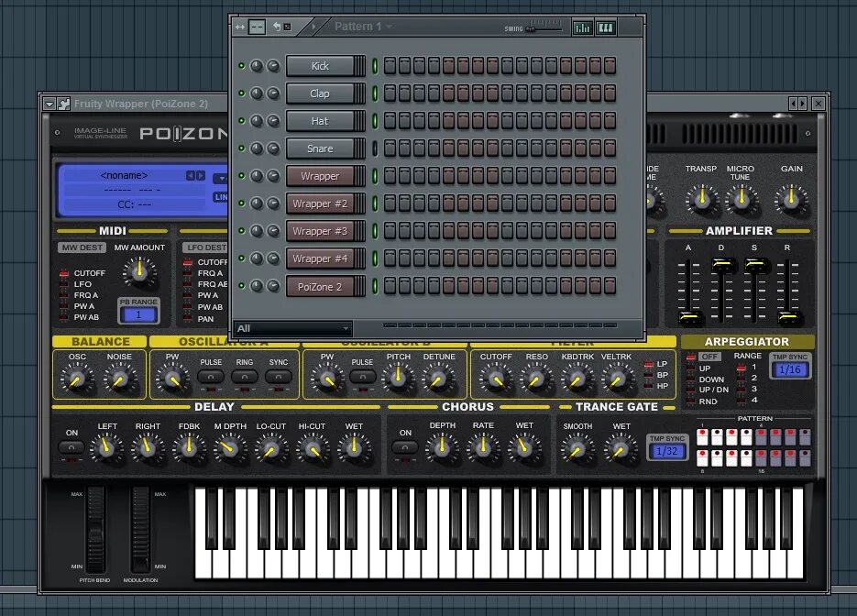Click the Clap channel pan knob
The height and width of the screenshot is (616, 857).
tap(257, 93)
